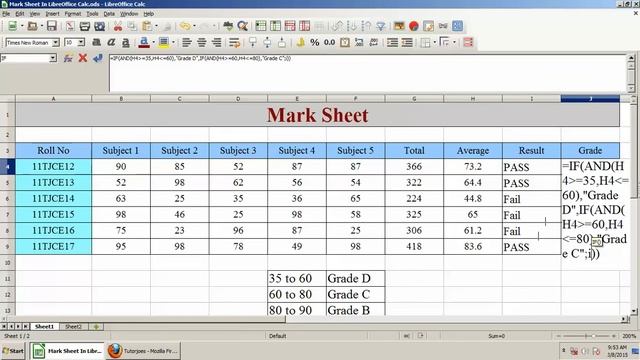Image resolution: width=640 pixels, height=360 pixels.
Task: Select the Sheet1 tab
Action: pyautogui.click(x=44, y=327)
